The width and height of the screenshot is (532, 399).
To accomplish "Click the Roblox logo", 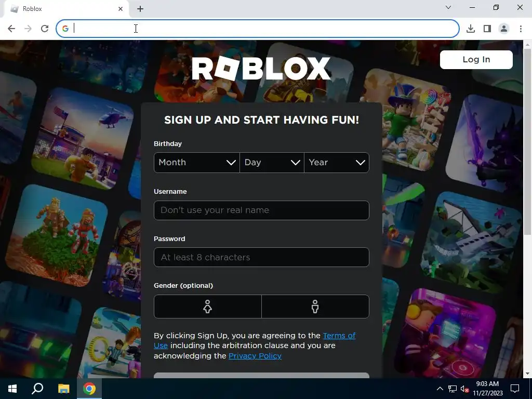I will coord(261,69).
